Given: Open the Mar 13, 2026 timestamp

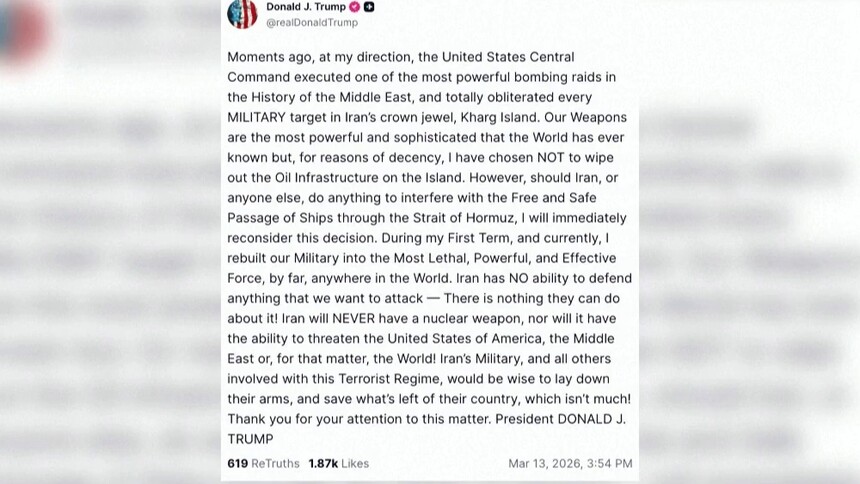Looking at the screenshot, I should click(570, 463).
